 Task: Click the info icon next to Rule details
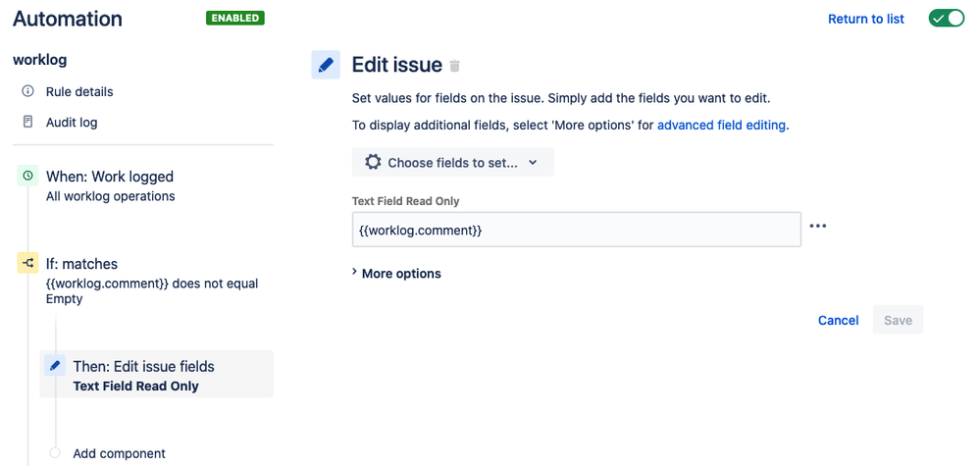click(27, 91)
